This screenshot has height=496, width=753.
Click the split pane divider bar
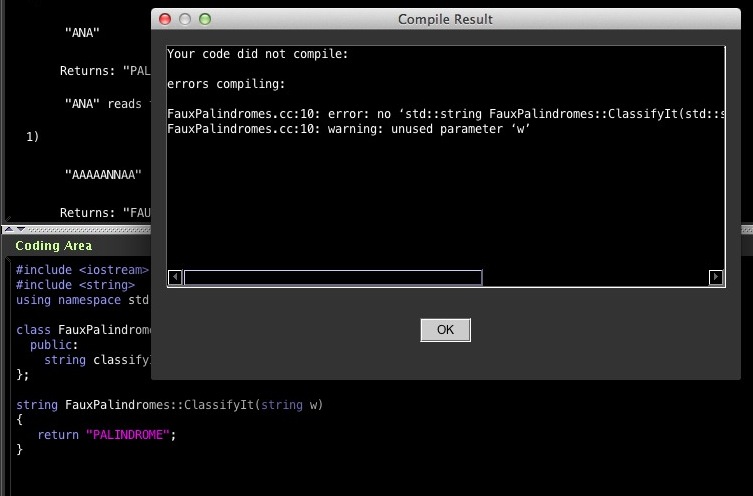[80, 229]
